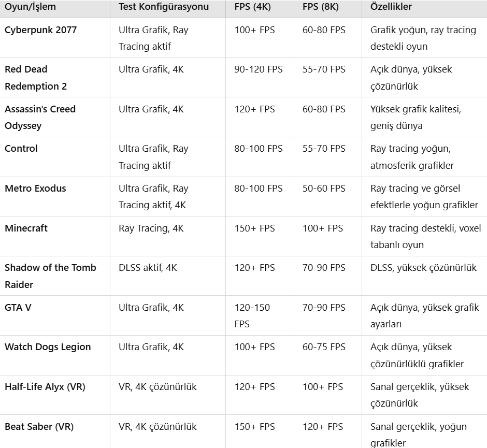Viewport: 487px width, 448px height.
Task: Click the Beat Saber (VR) name
Action: coord(39,427)
